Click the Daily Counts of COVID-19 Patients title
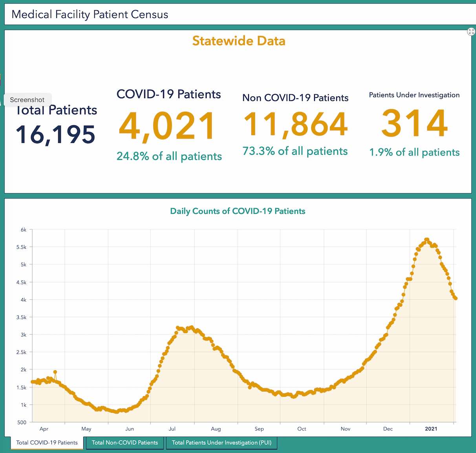This screenshot has height=453, width=476. click(x=238, y=211)
